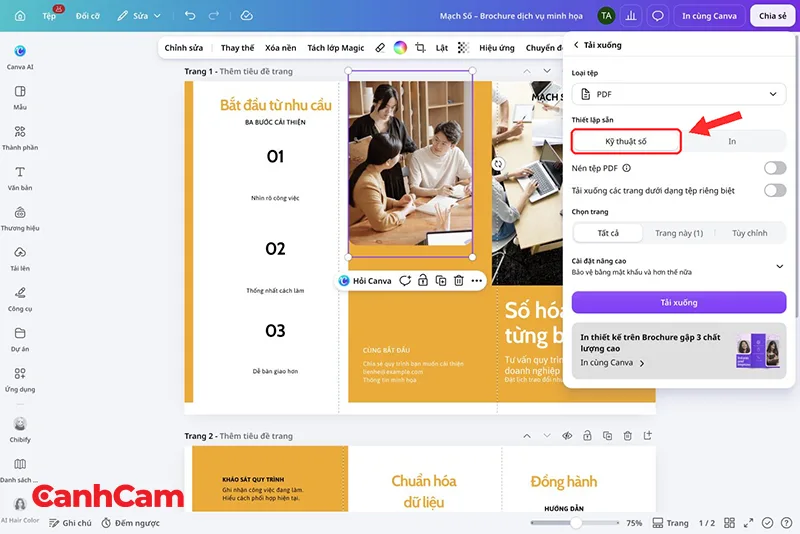
Task: Delete the selected image
Action: (x=459, y=281)
